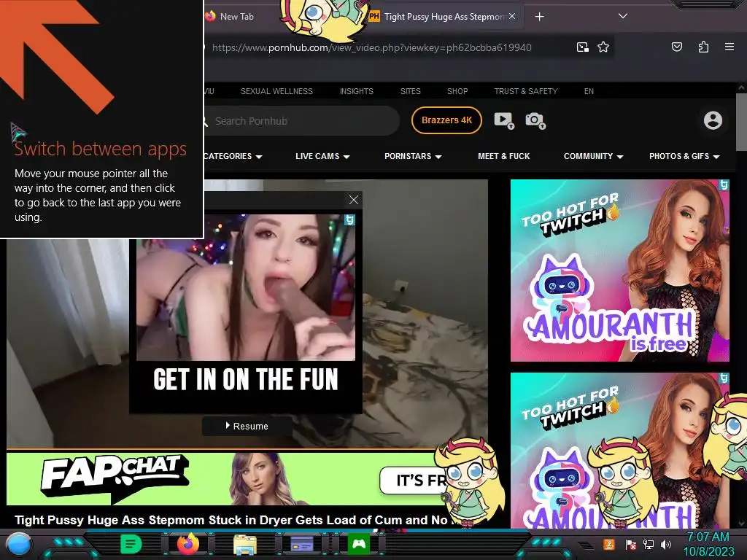
Task: Open the Windows Start orb
Action: 18,545
